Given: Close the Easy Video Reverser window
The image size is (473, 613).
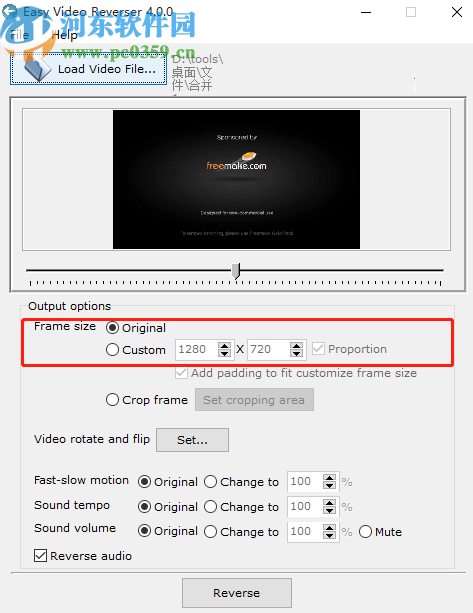Looking at the screenshot, I should click(457, 13).
